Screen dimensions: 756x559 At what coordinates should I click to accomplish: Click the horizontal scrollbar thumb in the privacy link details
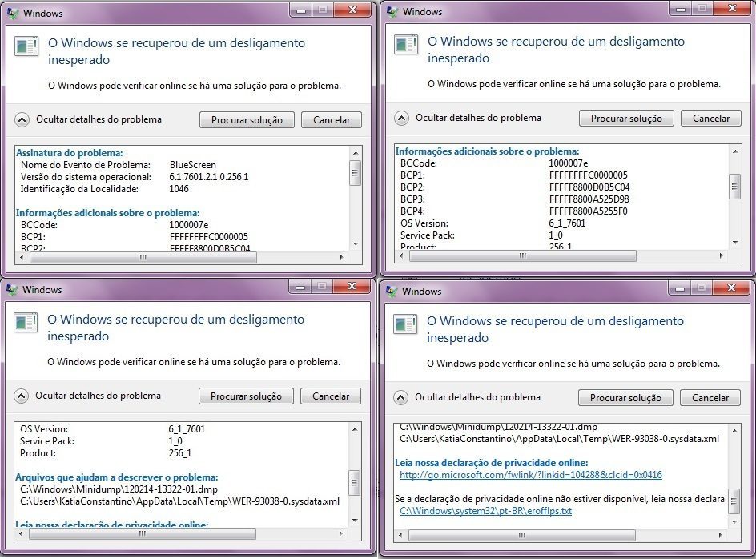click(x=521, y=535)
